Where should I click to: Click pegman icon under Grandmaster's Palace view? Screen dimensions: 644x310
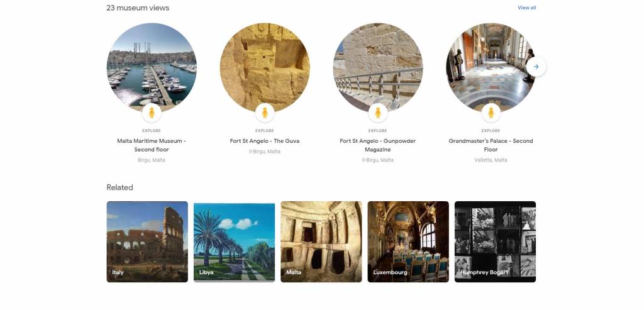coord(491,113)
